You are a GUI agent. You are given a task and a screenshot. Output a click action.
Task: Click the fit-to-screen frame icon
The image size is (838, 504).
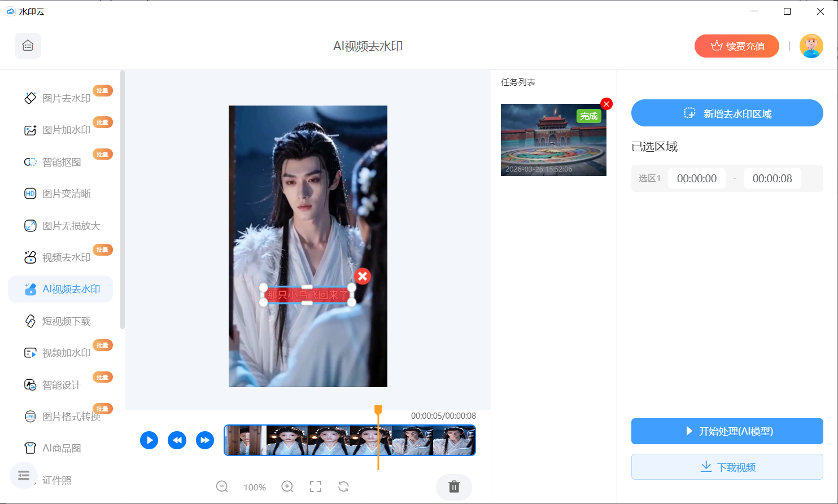(316, 487)
